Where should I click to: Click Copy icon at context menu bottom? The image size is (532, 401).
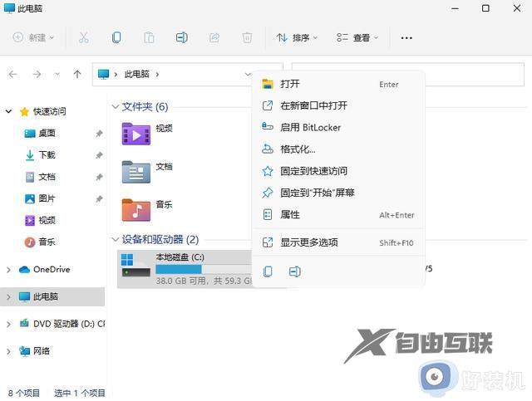point(268,271)
